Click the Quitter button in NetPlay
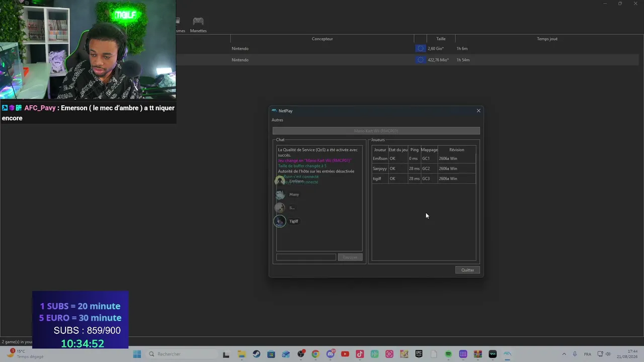 [x=467, y=270]
